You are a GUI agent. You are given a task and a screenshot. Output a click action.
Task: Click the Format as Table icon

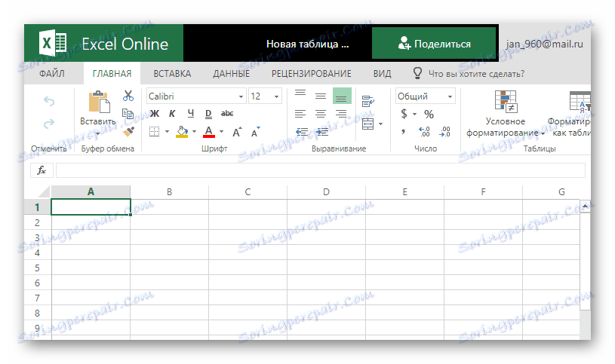[x=580, y=102]
